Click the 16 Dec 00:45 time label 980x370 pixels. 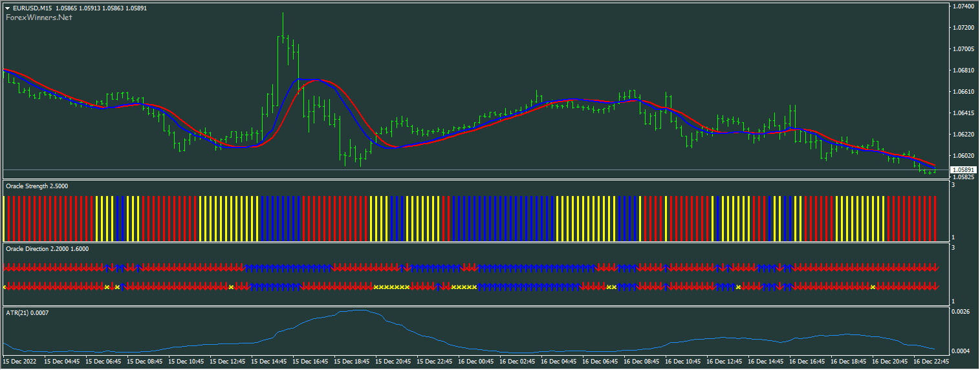pyautogui.click(x=477, y=361)
